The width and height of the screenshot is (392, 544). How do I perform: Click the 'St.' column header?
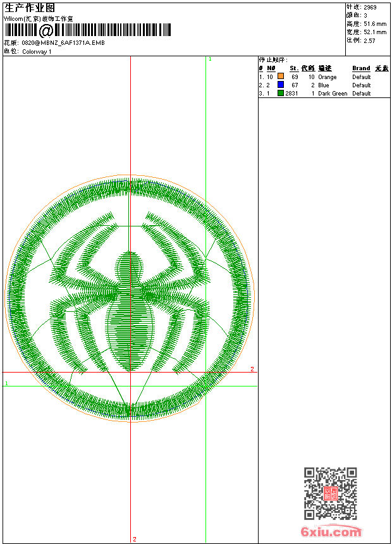point(294,68)
